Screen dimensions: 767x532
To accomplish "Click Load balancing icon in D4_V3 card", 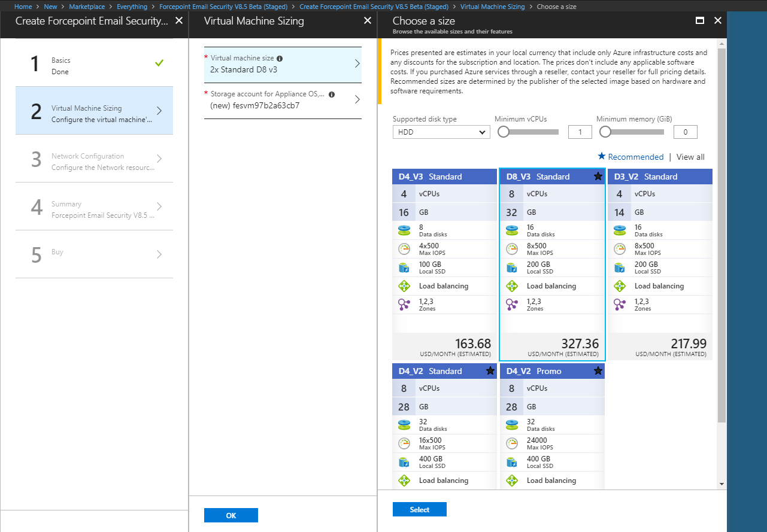I will [404, 286].
